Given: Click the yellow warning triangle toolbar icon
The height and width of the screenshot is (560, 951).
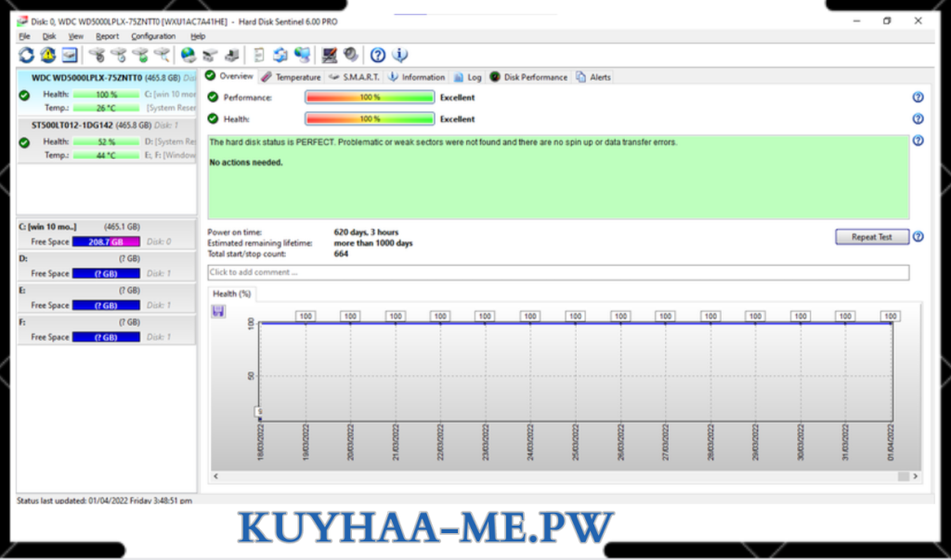Looking at the screenshot, I should point(48,55).
